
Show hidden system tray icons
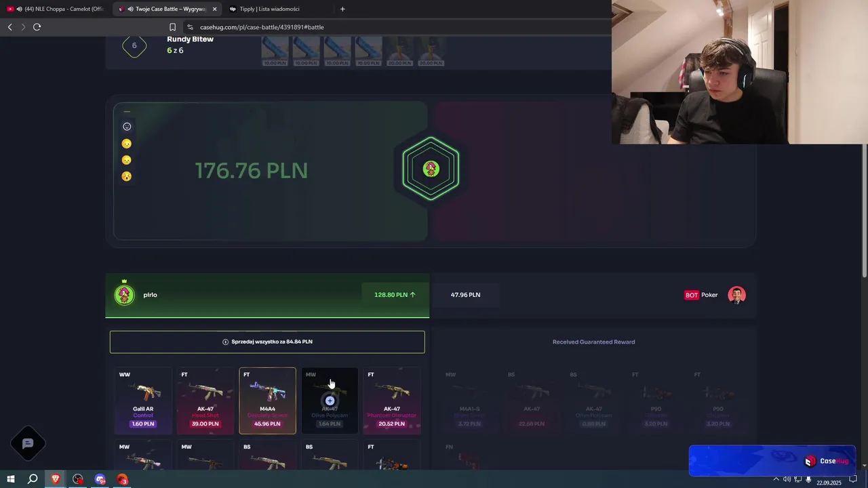point(776,479)
